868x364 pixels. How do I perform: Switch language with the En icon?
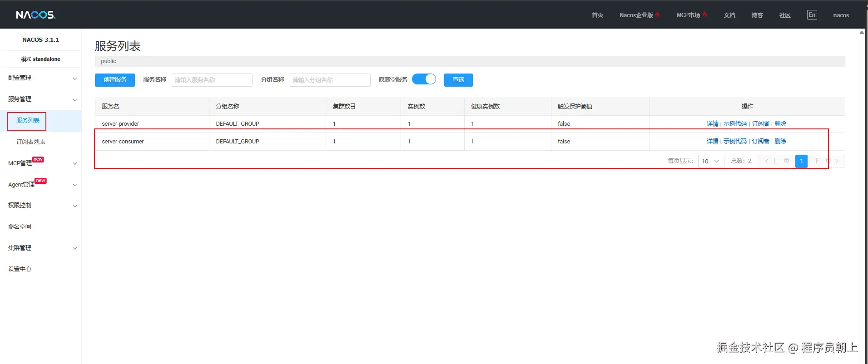pyautogui.click(x=812, y=15)
